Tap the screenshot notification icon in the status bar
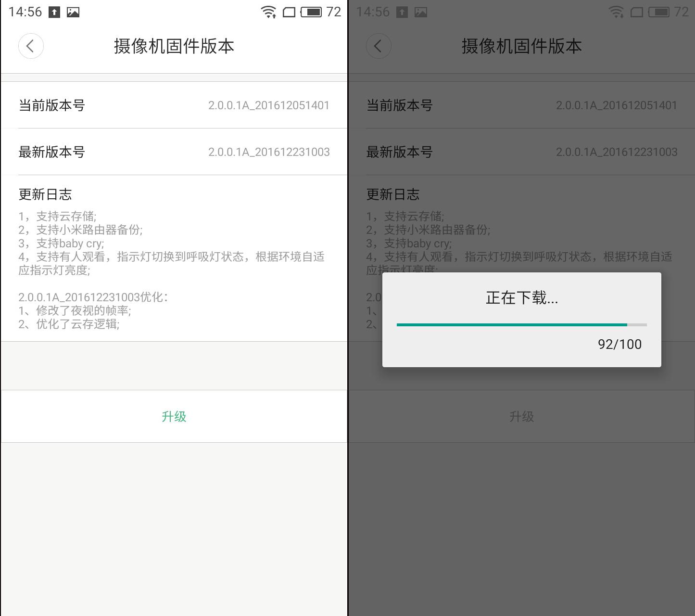Image resolution: width=695 pixels, height=616 pixels. (73, 12)
